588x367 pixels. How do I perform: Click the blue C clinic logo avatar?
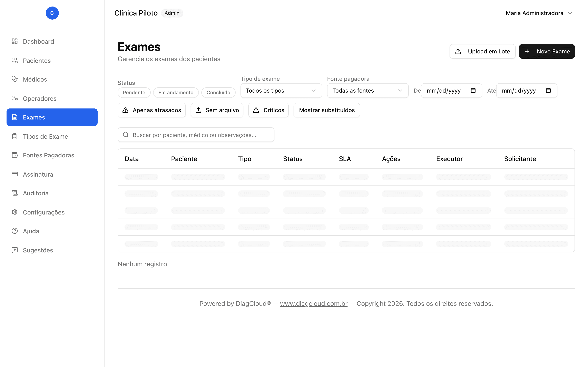click(x=52, y=13)
